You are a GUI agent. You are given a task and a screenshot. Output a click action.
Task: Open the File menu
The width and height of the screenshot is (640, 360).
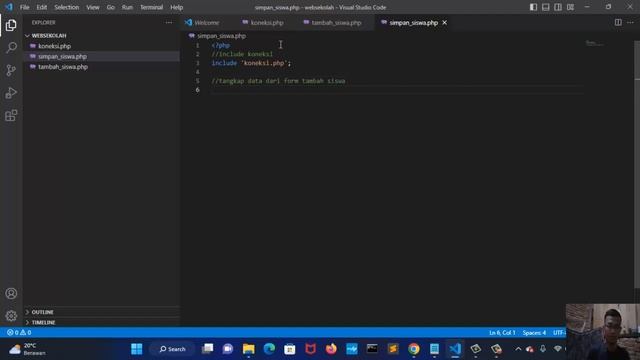pyautogui.click(x=24, y=7)
